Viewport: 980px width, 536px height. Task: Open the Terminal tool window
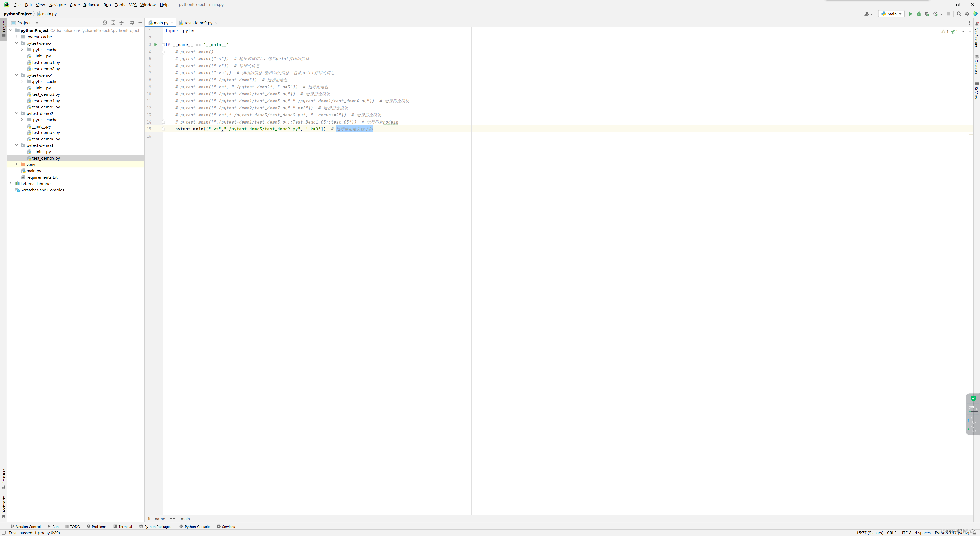pos(122,527)
